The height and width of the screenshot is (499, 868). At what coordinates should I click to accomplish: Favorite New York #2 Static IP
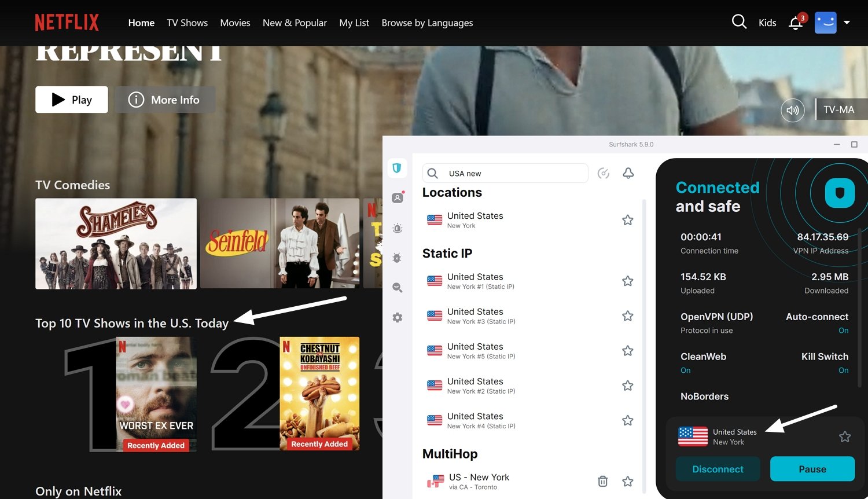[x=627, y=385]
